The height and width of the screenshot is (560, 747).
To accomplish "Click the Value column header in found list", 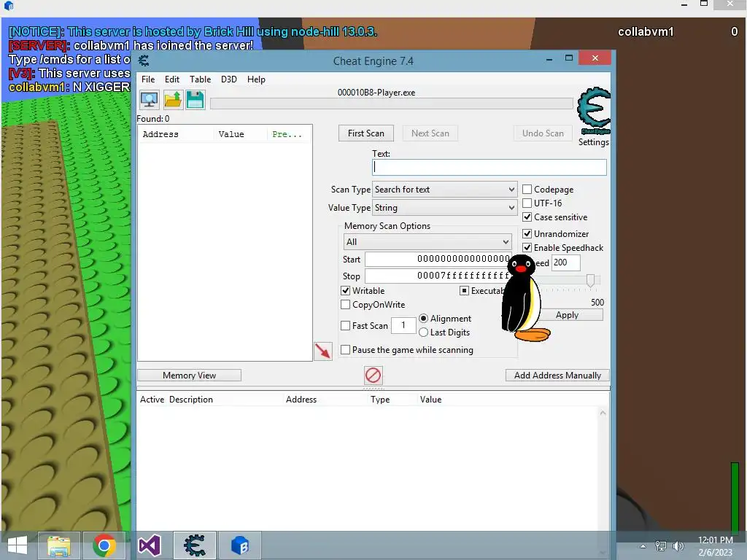I will coord(241,134).
